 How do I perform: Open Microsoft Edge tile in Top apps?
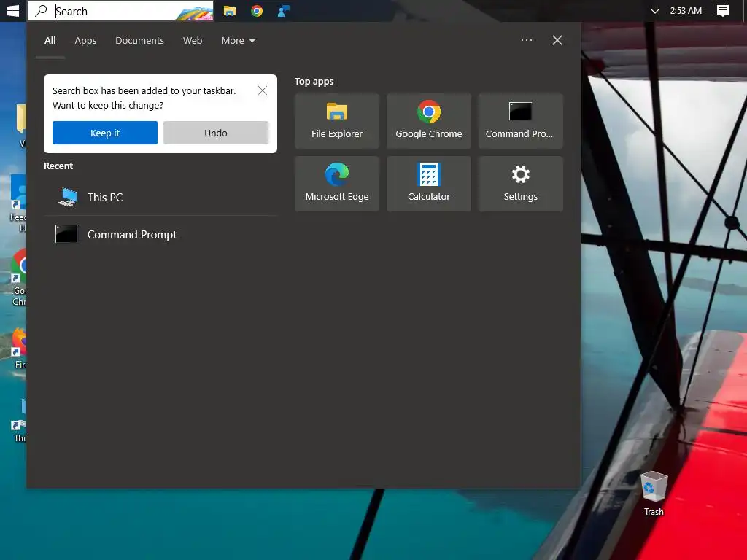pos(337,184)
